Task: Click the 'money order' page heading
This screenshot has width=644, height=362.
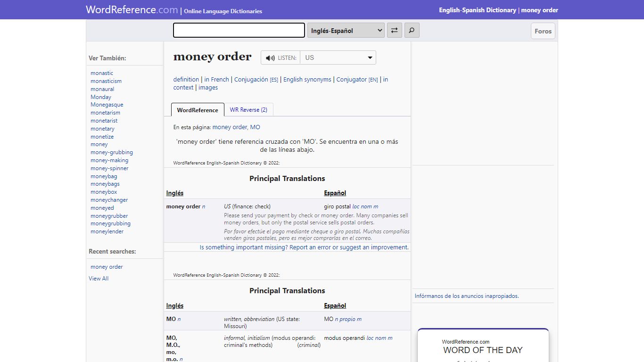Action: [213, 57]
